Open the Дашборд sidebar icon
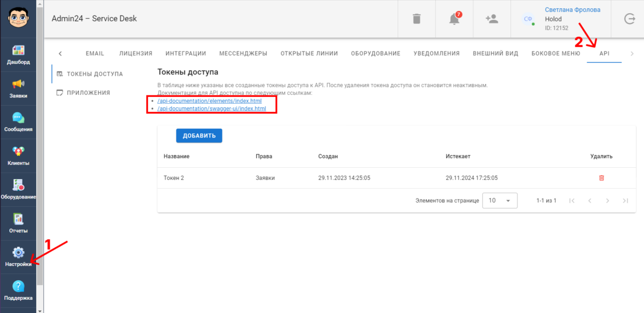Screen dimensions: 644x313 (18, 54)
